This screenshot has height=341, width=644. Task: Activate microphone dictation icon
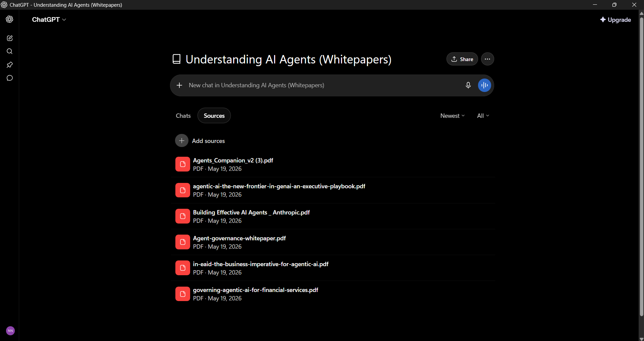click(468, 85)
